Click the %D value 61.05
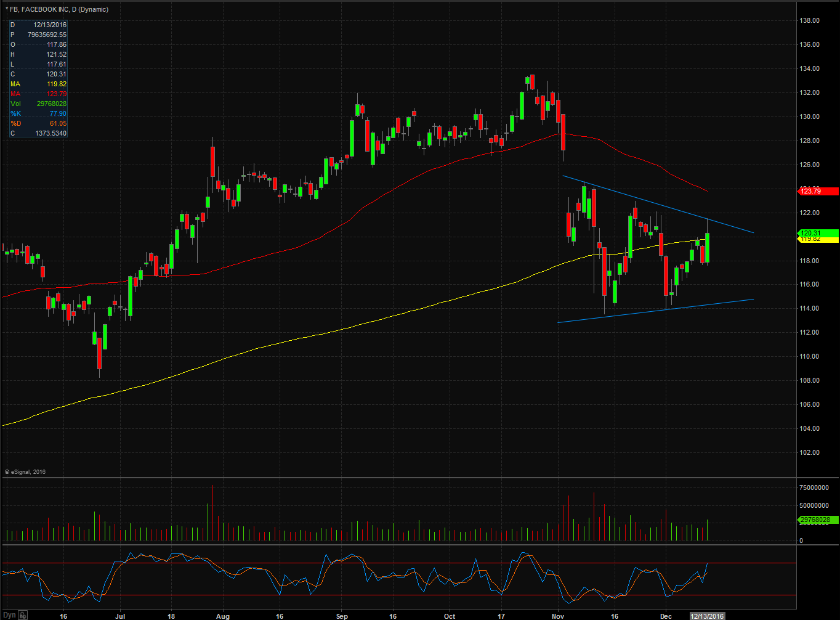Screen dimensions: 840x620 click(59, 123)
